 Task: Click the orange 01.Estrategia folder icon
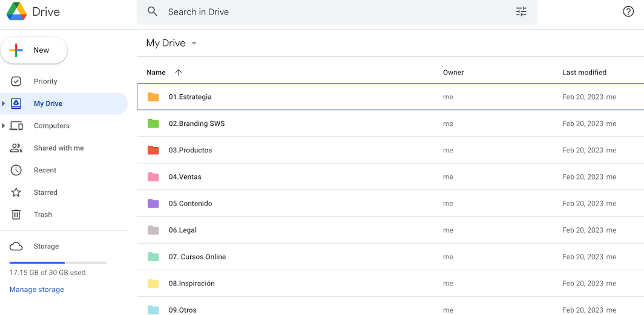(x=153, y=97)
